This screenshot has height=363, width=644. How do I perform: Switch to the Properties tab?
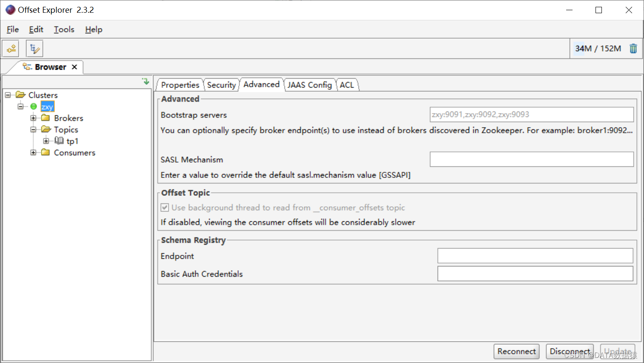(x=180, y=85)
